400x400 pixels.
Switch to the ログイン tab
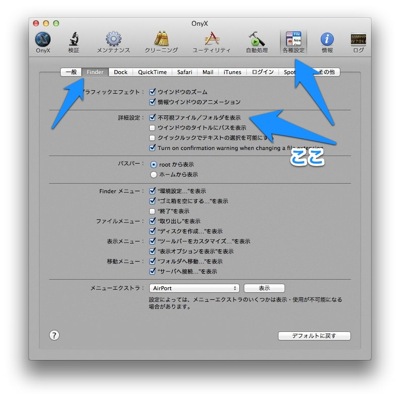pos(263,72)
